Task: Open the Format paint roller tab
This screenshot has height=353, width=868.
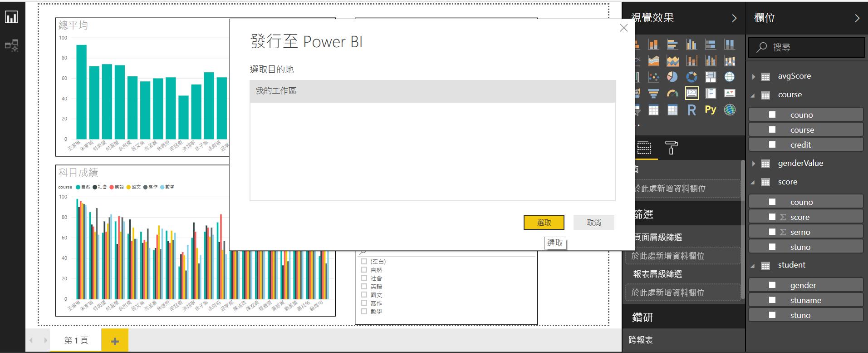Action: [x=671, y=147]
